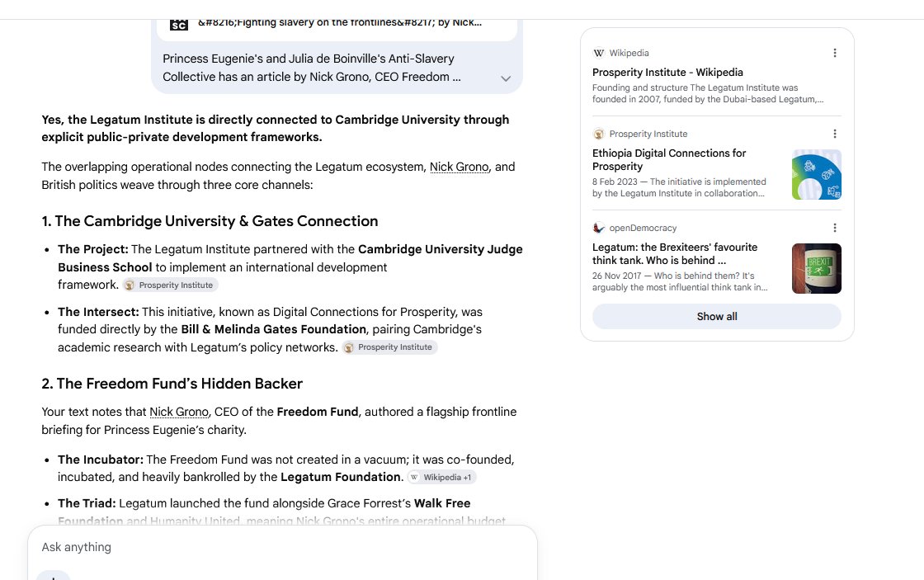Screen dimensions: 924x580
Task: Click the SC site icon in quoted card
Action: pyautogui.click(x=178, y=25)
